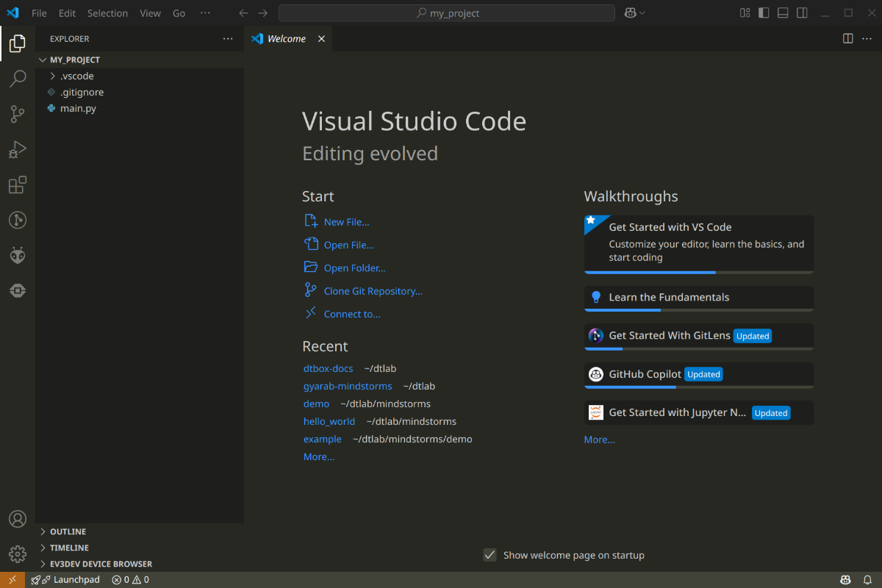
Task: Toggle the bottom panel layout button
Action: [x=783, y=13]
